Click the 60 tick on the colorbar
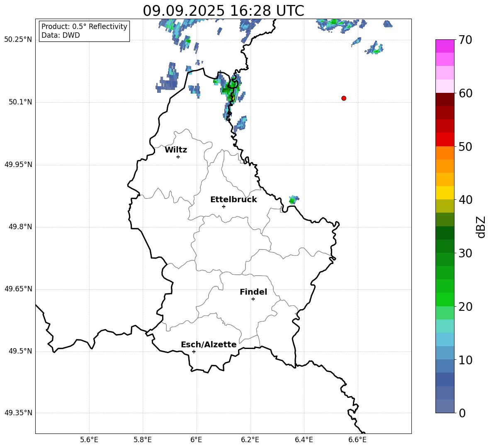The height and width of the screenshot is (448, 491). (465, 93)
